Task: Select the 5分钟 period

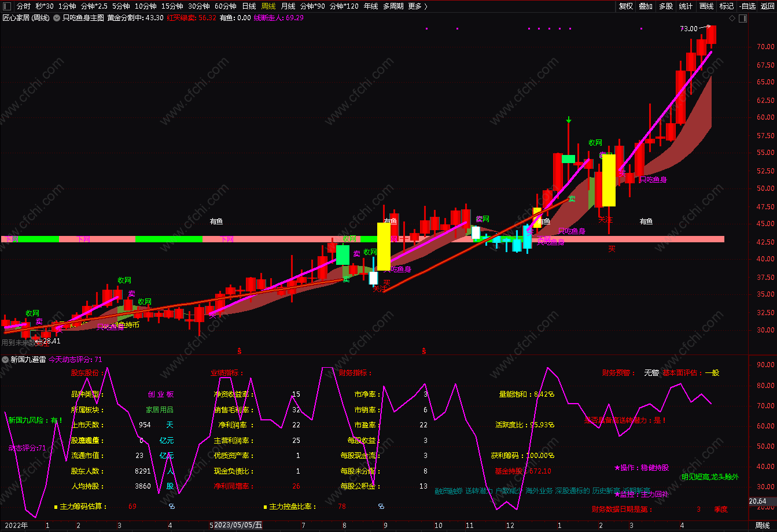Action: [121, 6]
